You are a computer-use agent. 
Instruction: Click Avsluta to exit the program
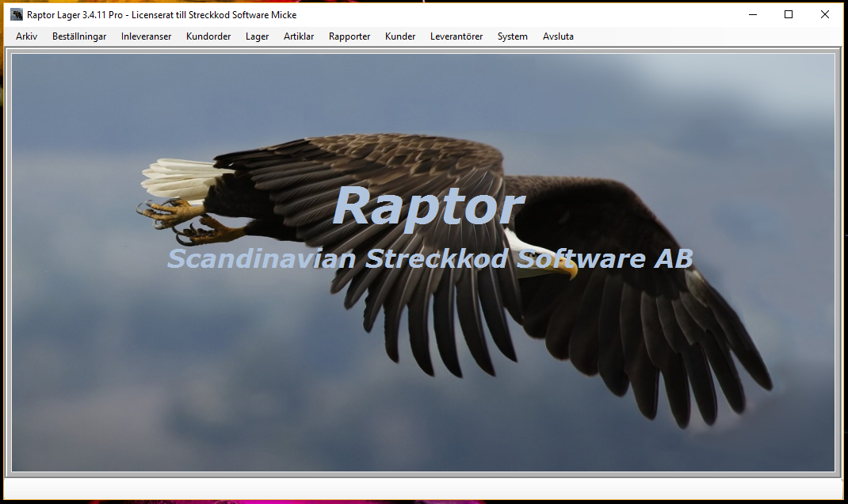(558, 36)
